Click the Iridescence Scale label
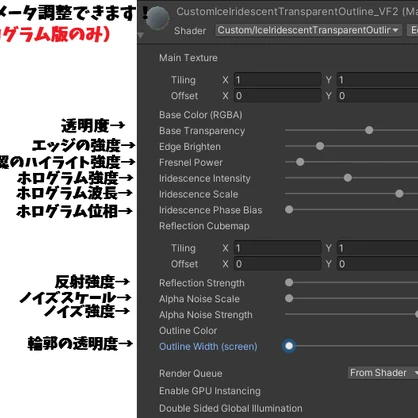This screenshot has width=418, height=418. (x=199, y=194)
